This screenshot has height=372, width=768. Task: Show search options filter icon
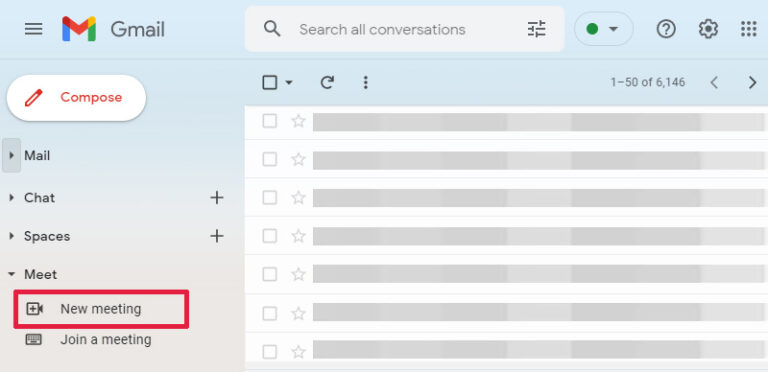[536, 29]
